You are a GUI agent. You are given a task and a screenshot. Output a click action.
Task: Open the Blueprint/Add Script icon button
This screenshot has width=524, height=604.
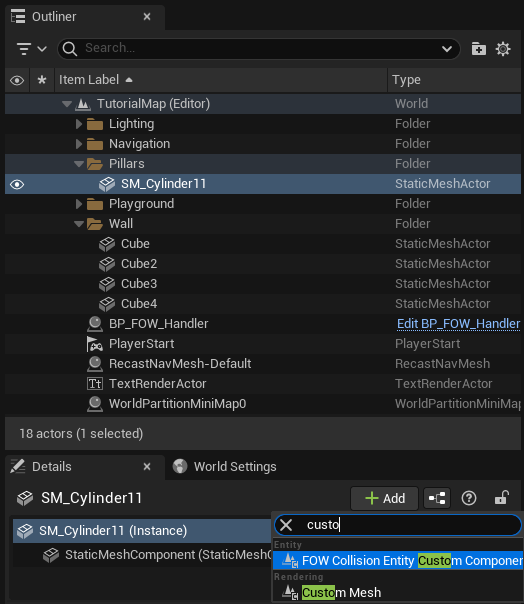pyautogui.click(x=437, y=498)
